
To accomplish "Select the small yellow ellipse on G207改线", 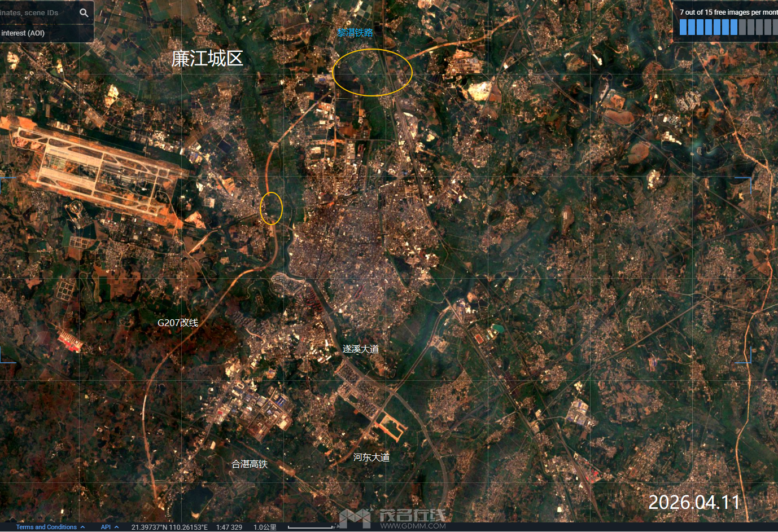I will coord(271,208).
